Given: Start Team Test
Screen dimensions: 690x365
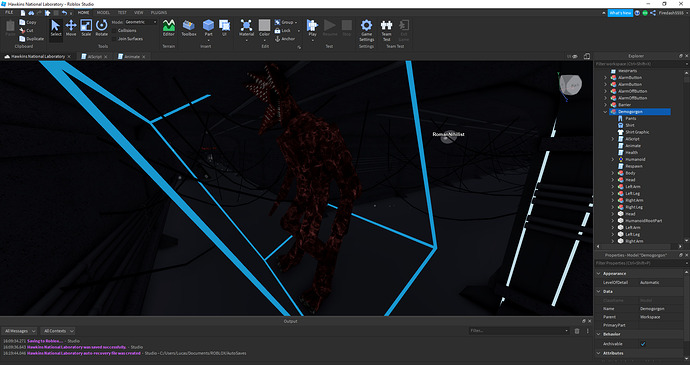Looking at the screenshot, I should click(x=386, y=30).
